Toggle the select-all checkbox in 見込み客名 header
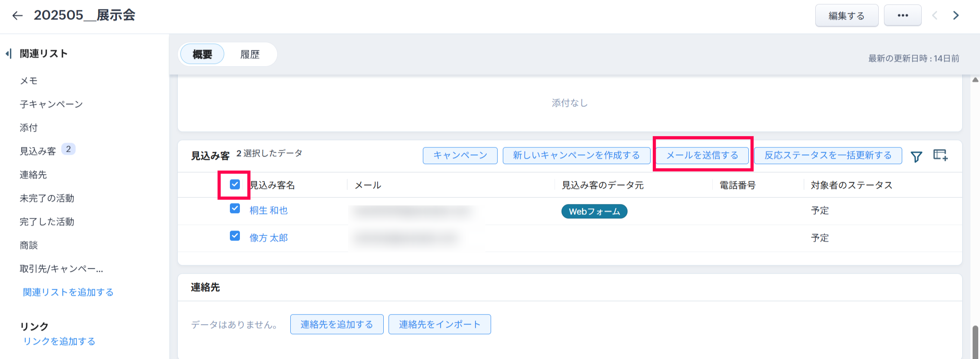The width and height of the screenshot is (980, 359). pyautogui.click(x=235, y=185)
